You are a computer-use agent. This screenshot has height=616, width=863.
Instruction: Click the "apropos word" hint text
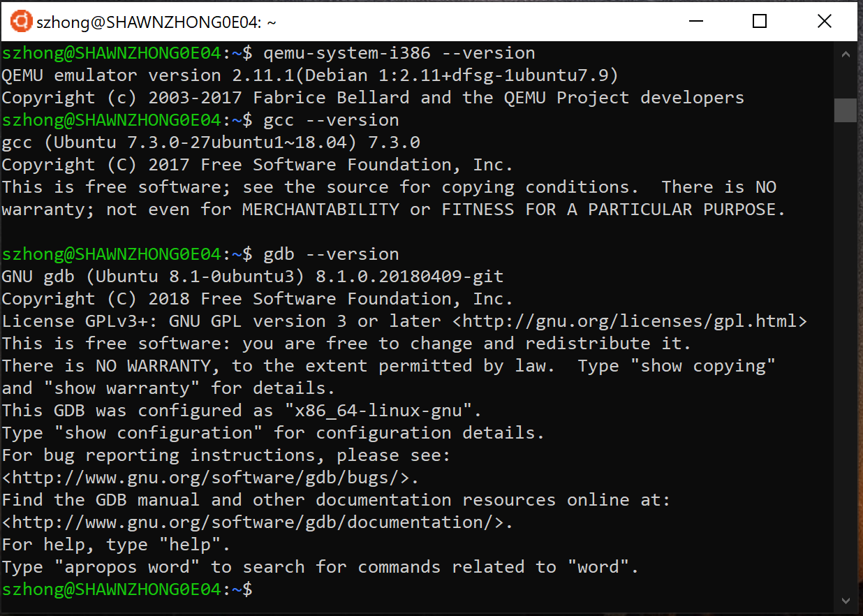[x=132, y=567]
